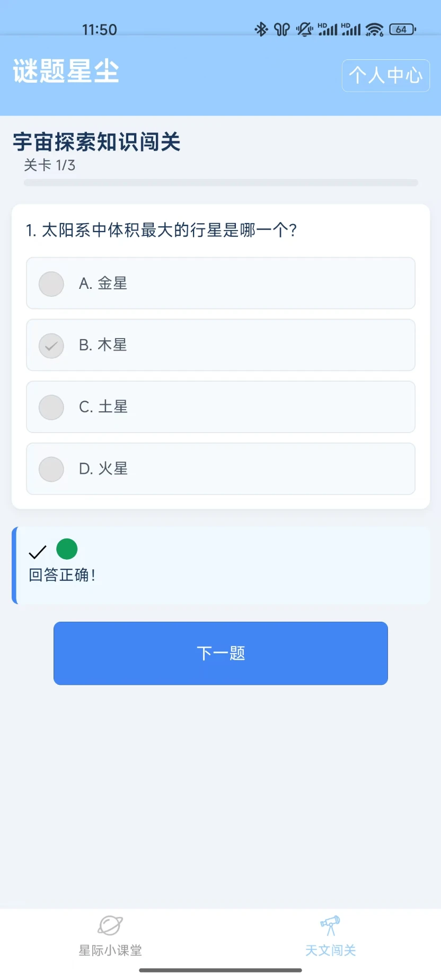
Task: Tap the 回答正确! feedback message
Action: click(x=62, y=575)
